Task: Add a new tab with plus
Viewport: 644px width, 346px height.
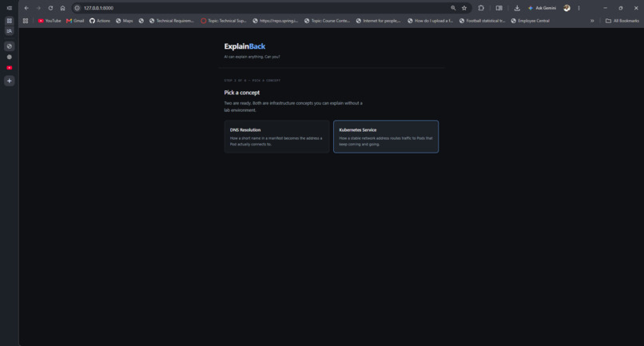Action: coord(9,81)
